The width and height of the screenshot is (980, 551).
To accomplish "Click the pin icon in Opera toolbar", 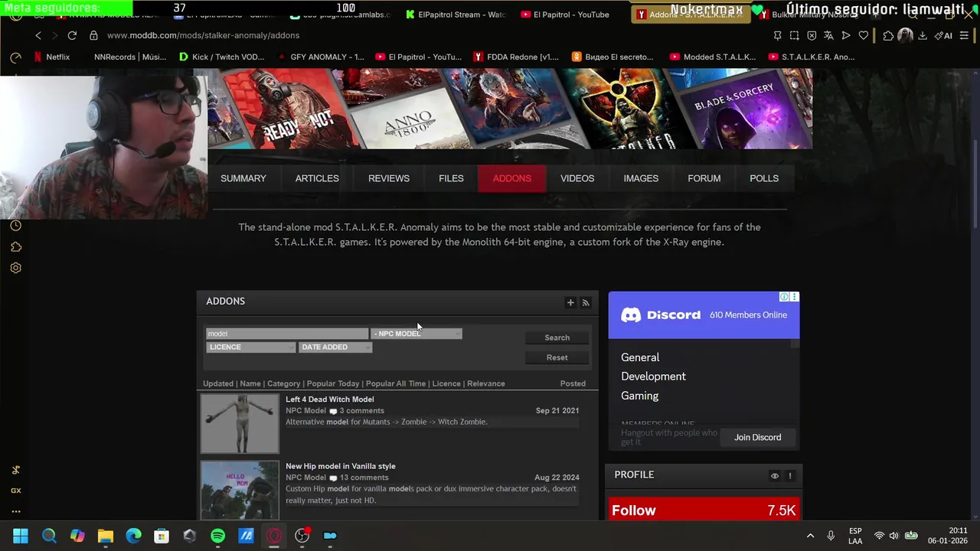I will click(x=777, y=35).
